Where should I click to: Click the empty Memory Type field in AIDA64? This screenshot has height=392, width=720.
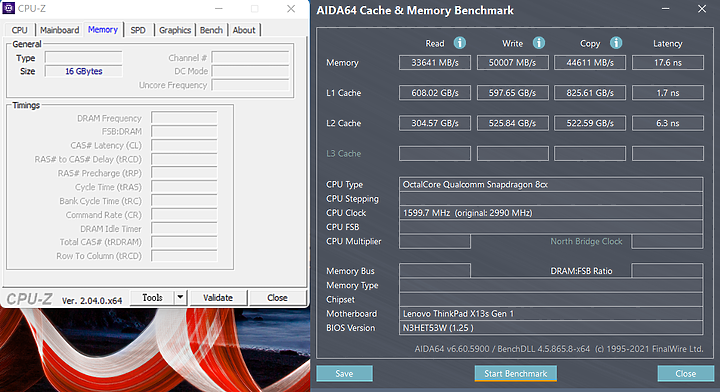(x=551, y=286)
